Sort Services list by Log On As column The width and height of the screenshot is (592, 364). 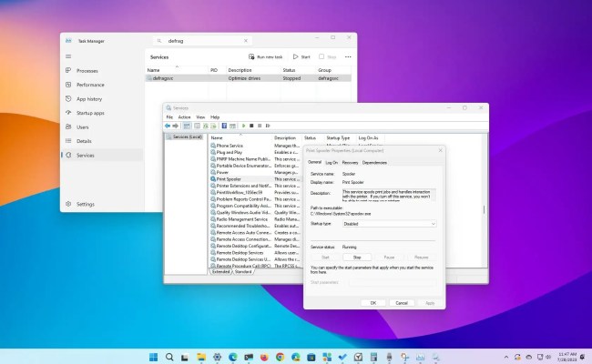click(370, 138)
